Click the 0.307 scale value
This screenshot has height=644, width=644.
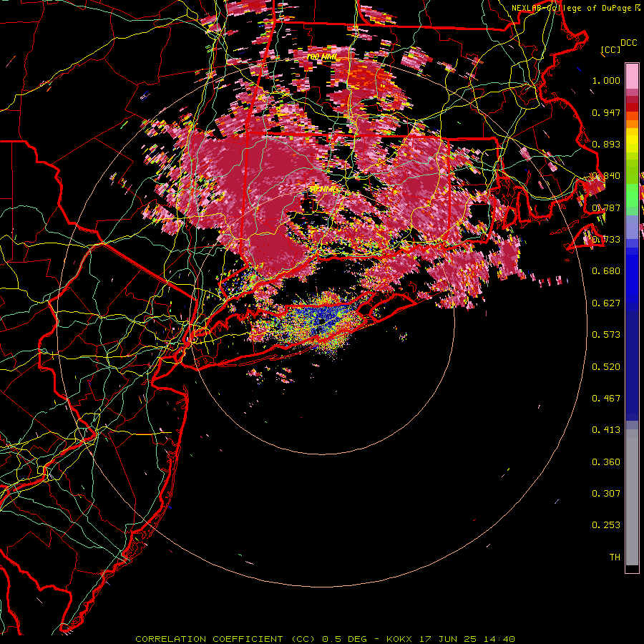tap(606, 494)
